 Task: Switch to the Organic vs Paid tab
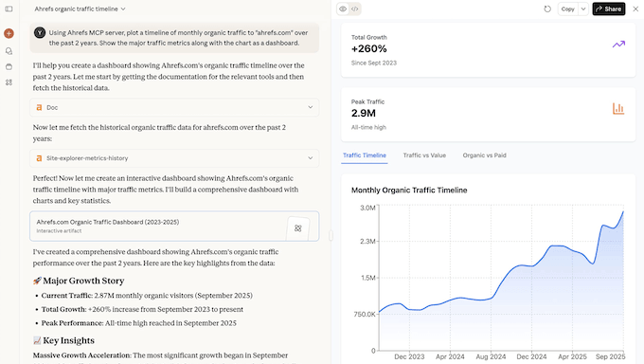[x=484, y=155]
